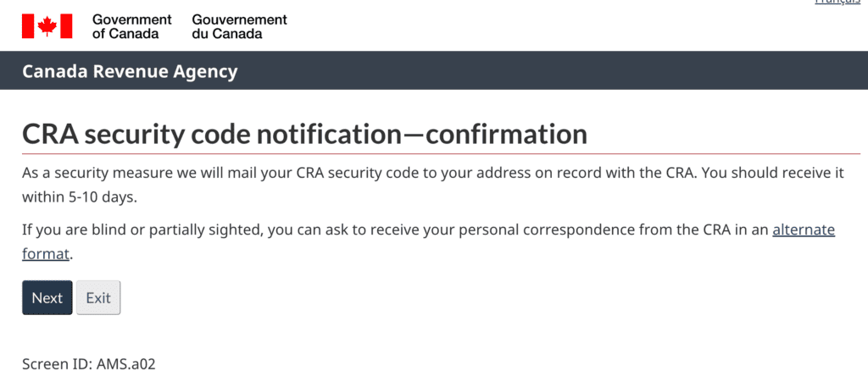868x382 pixels.
Task: Click the Screen ID: AMS.a02 text
Action: click(x=89, y=364)
